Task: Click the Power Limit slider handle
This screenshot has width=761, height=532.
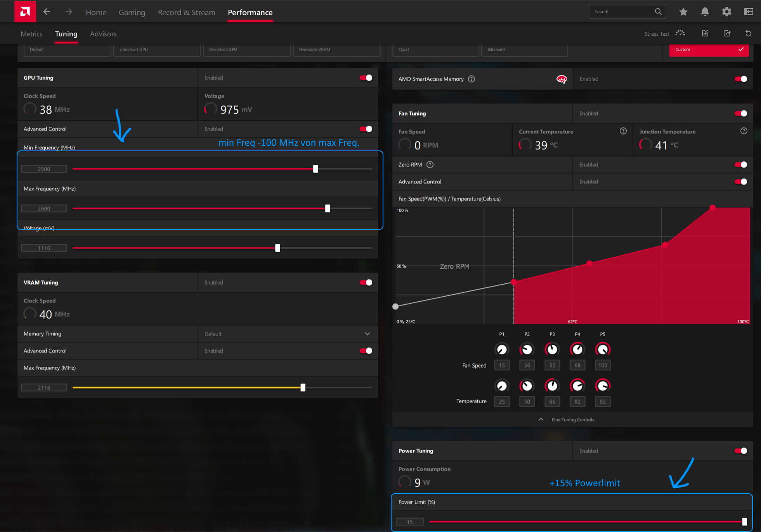Action: click(744, 522)
